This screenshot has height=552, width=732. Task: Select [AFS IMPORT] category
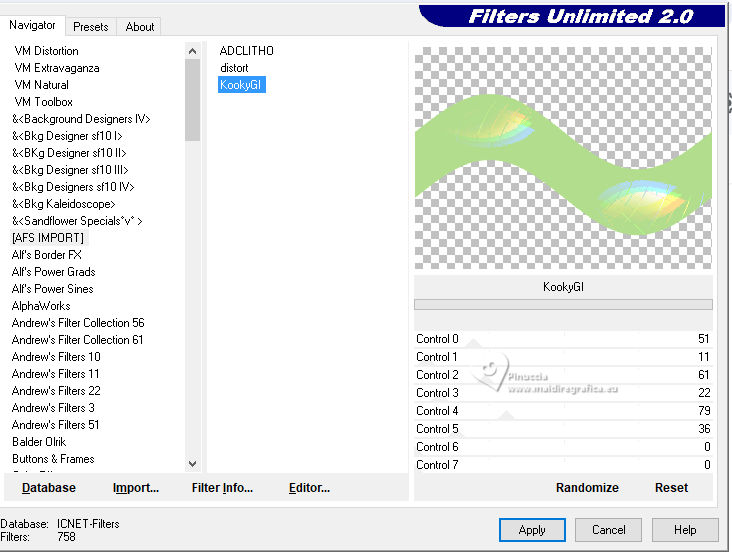[x=48, y=238]
